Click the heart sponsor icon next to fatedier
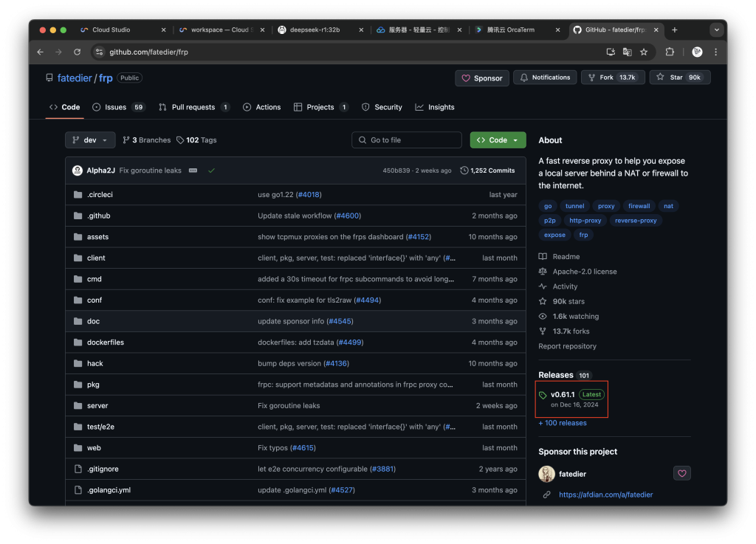 coord(681,474)
